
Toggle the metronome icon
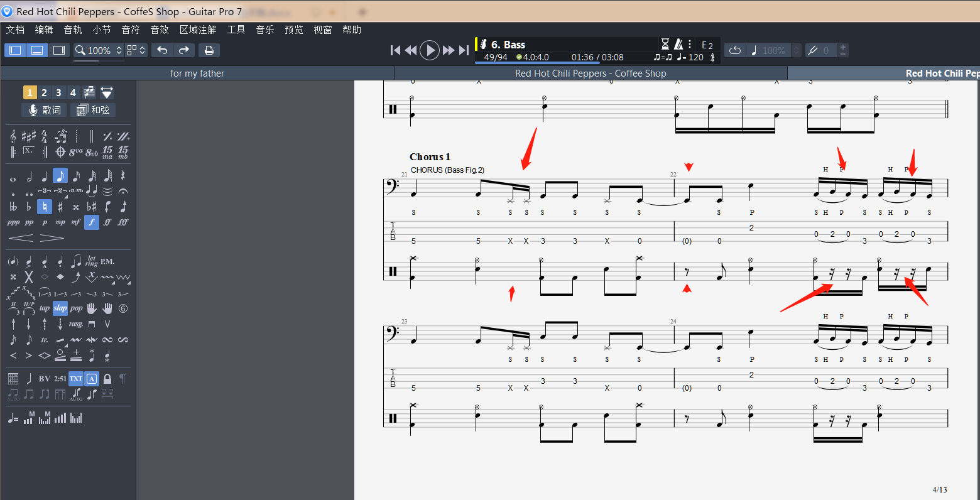click(x=678, y=44)
